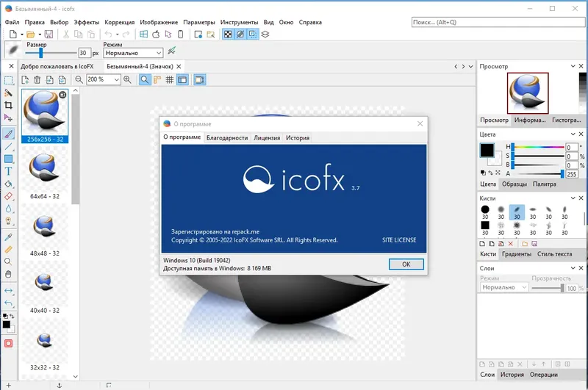Click the H hue slider bar
588x390 pixels.
[538, 147]
